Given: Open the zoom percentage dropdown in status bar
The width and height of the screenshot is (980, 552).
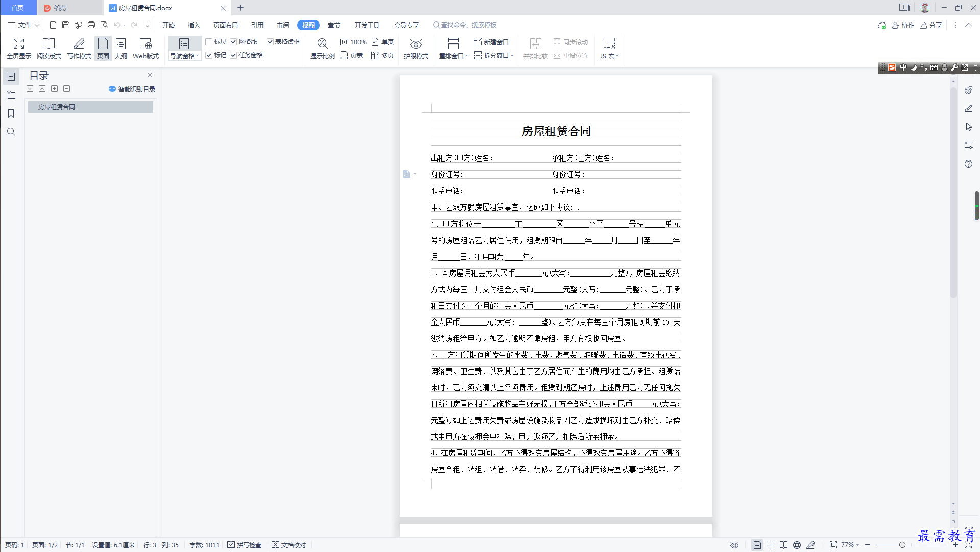Looking at the screenshot, I should pos(850,545).
